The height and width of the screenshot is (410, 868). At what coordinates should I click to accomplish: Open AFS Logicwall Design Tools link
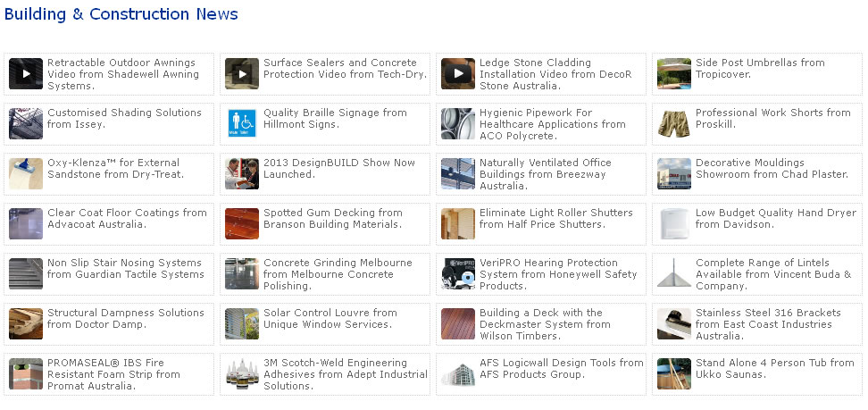(x=562, y=369)
